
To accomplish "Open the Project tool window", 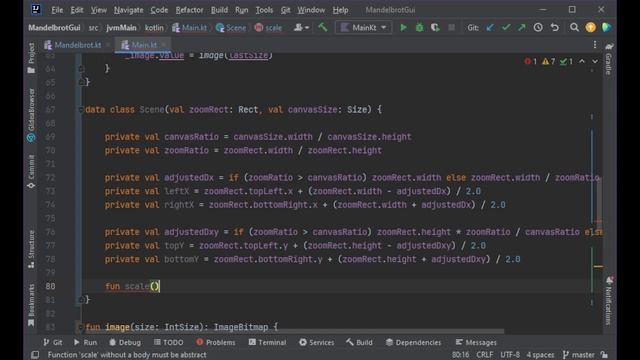I will [31, 58].
